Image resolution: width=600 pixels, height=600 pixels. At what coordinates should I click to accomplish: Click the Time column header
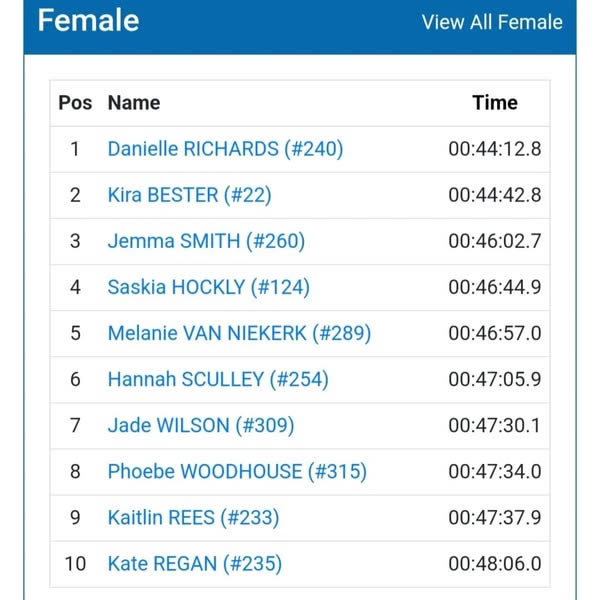(x=495, y=103)
